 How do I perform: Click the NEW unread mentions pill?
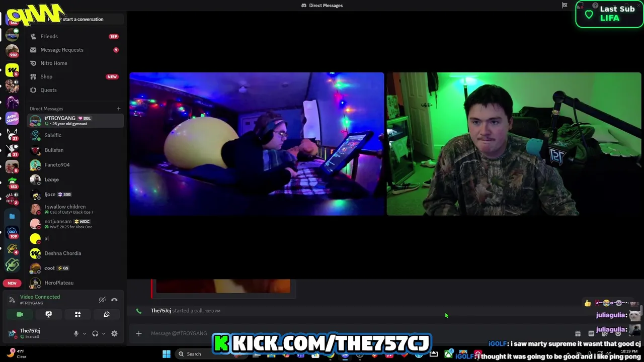[x=12, y=283]
